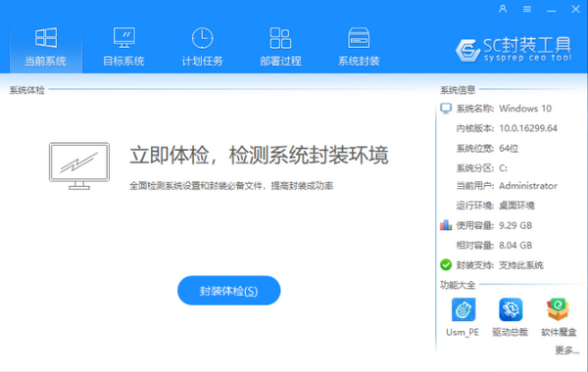
Task: Click the 系统信息 section label
Action: pos(458,90)
